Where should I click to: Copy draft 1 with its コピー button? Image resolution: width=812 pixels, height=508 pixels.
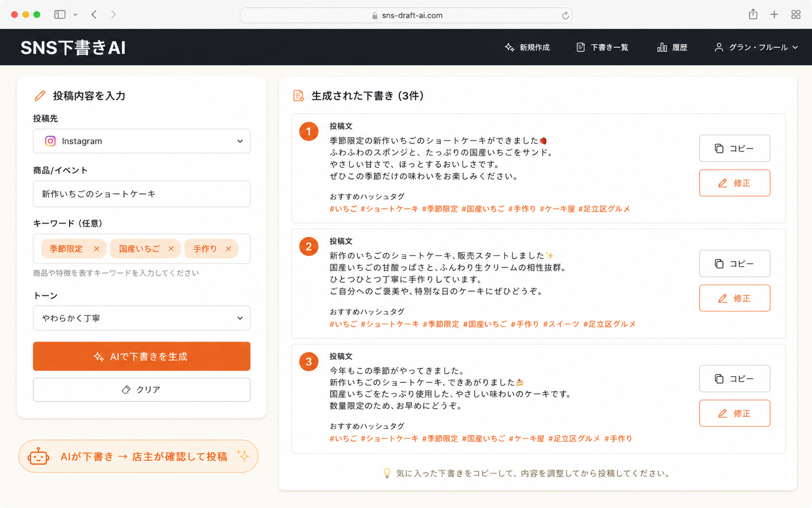click(x=735, y=149)
